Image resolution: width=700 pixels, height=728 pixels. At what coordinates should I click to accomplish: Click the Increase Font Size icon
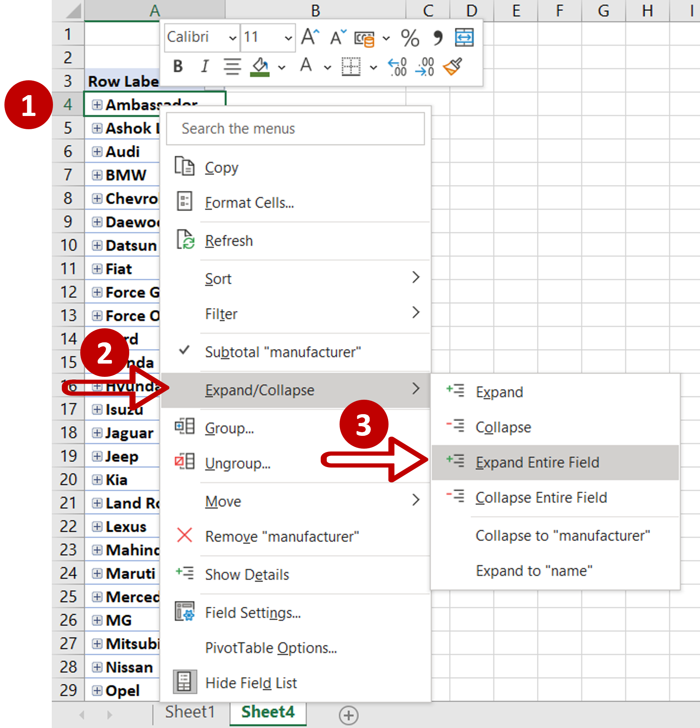click(x=310, y=37)
